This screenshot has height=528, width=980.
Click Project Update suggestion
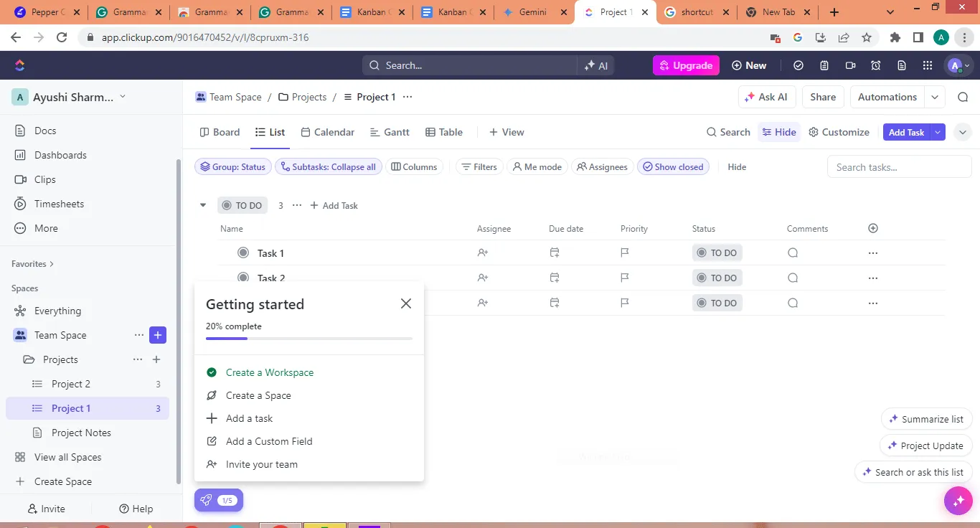[x=925, y=445]
